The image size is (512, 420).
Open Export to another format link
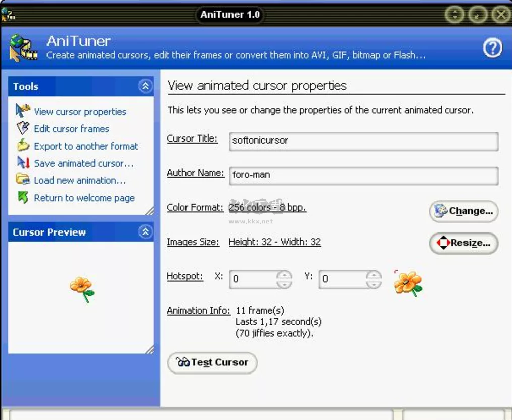[86, 146]
